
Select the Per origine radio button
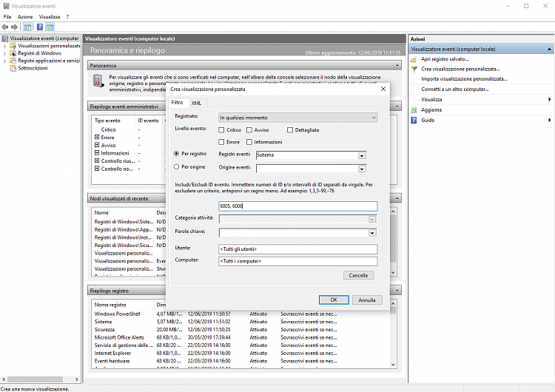pyautogui.click(x=175, y=167)
